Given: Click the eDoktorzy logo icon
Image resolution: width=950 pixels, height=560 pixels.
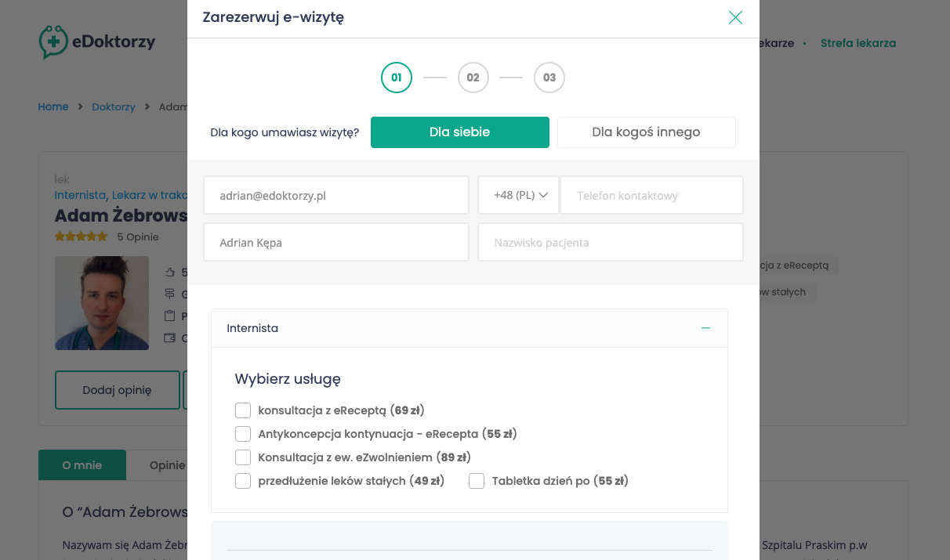Looking at the screenshot, I should [53, 42].
